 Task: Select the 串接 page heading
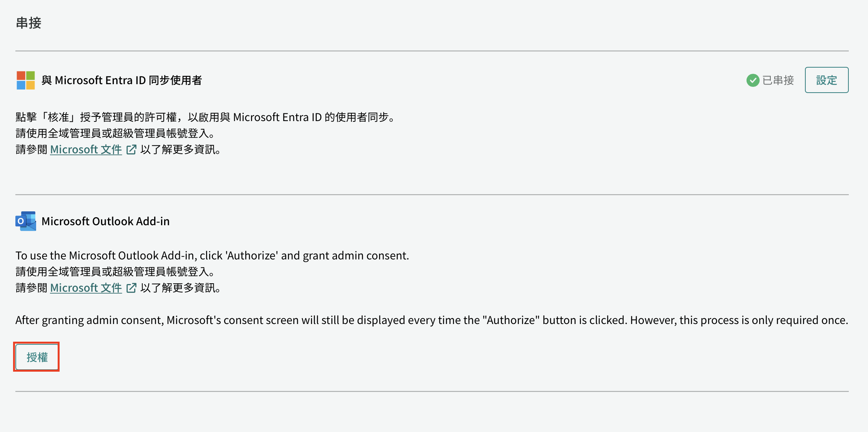[28, 23]
